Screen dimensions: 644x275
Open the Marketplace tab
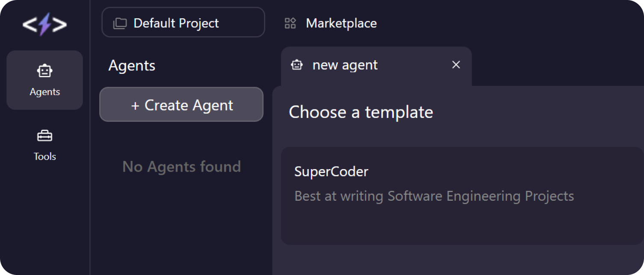tap(341, 23)
